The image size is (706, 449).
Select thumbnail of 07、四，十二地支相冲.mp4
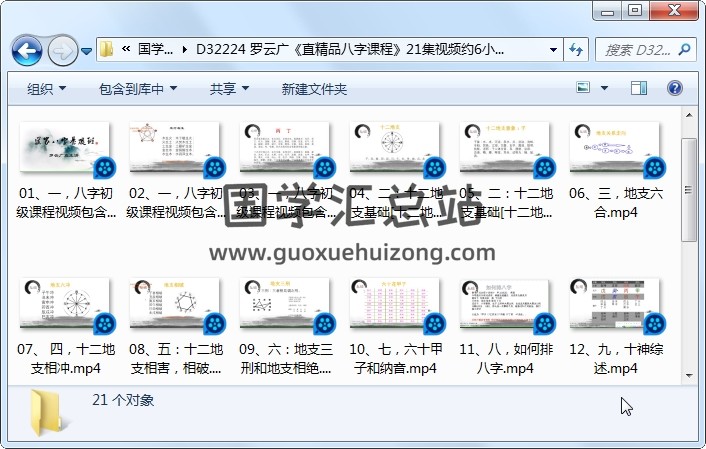point(64,304)
